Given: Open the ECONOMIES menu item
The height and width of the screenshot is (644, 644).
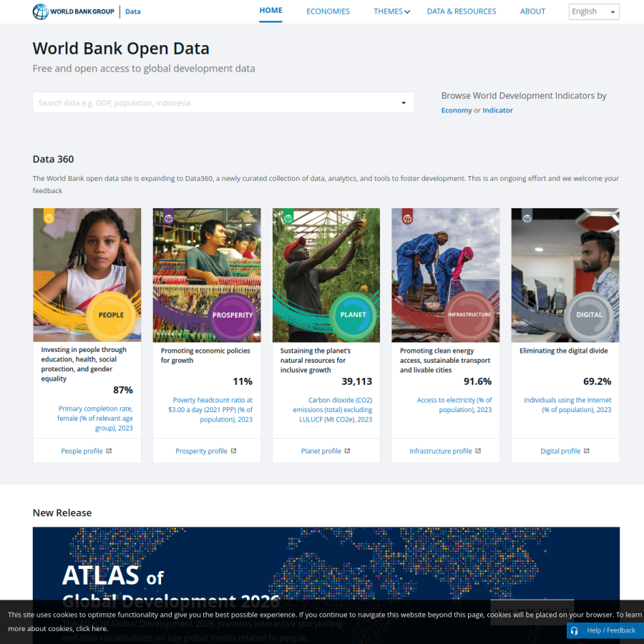Looking at the screenshot, I should 328,11.
